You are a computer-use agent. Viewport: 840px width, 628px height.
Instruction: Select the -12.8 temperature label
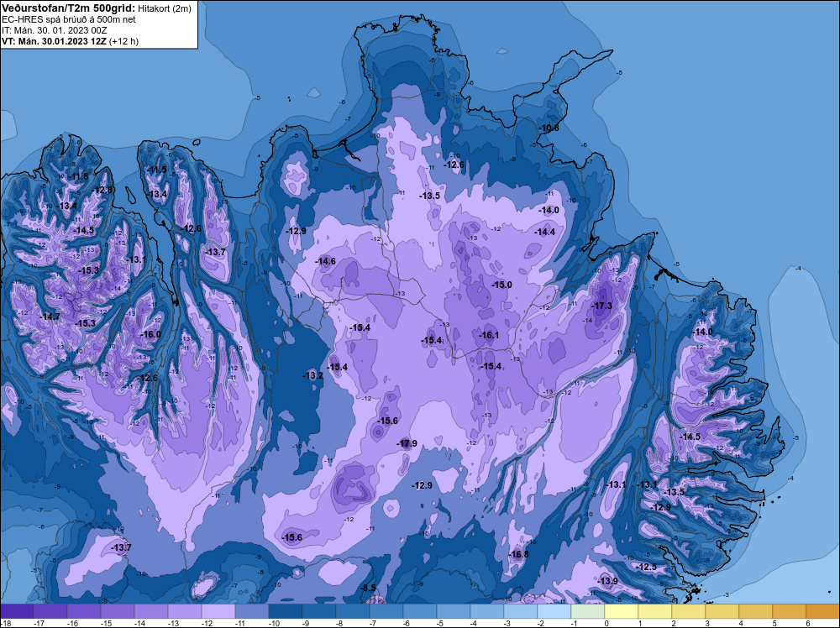(x=102, y=190)
